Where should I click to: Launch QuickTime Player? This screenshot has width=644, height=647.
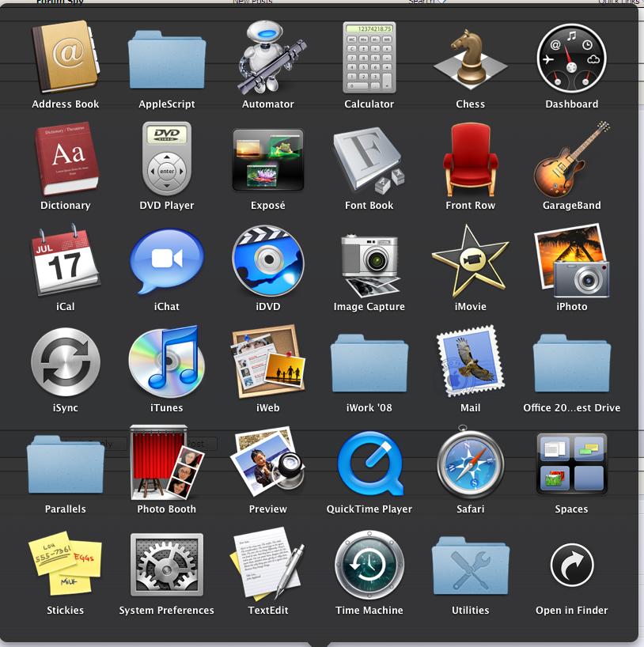369,463
